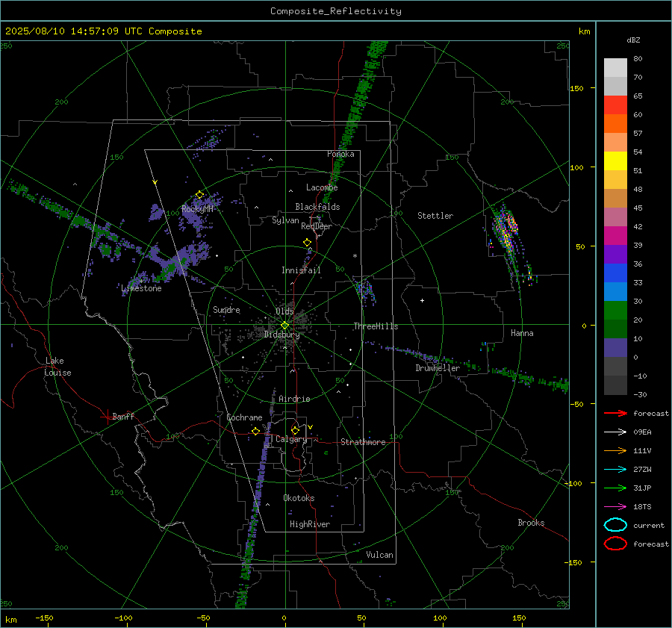Select the bright-green 30 dBZ legend swatch
The image size is (672, 628).
[x=615, y=310]
